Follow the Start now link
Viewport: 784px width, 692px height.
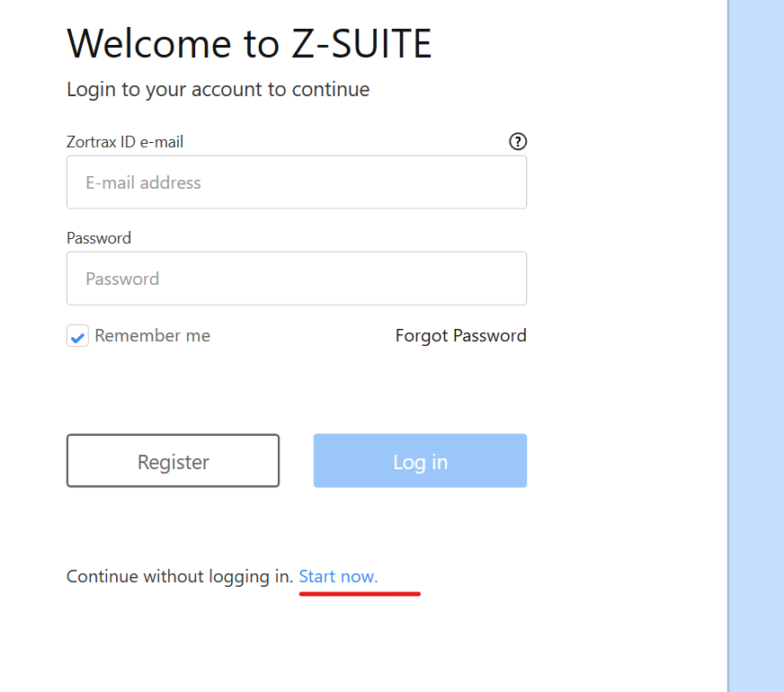point(338,577)
